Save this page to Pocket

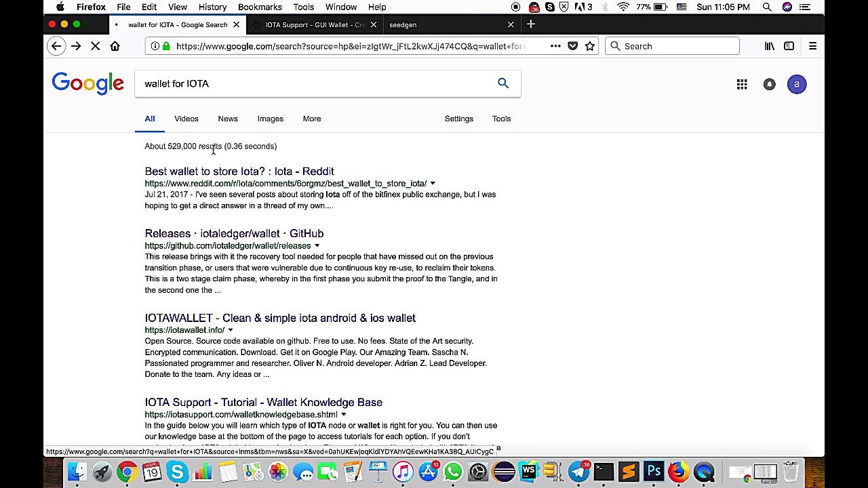click(573, 46)
